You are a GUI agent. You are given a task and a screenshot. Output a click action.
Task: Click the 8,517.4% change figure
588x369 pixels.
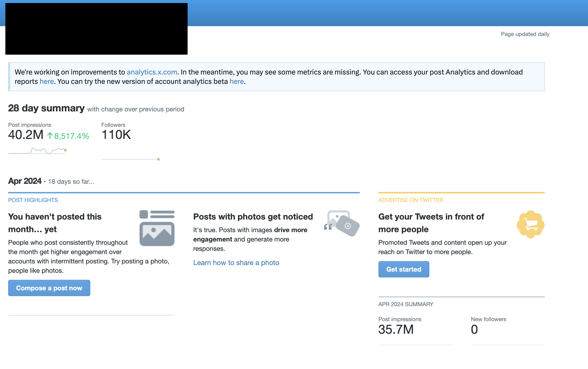71,136
